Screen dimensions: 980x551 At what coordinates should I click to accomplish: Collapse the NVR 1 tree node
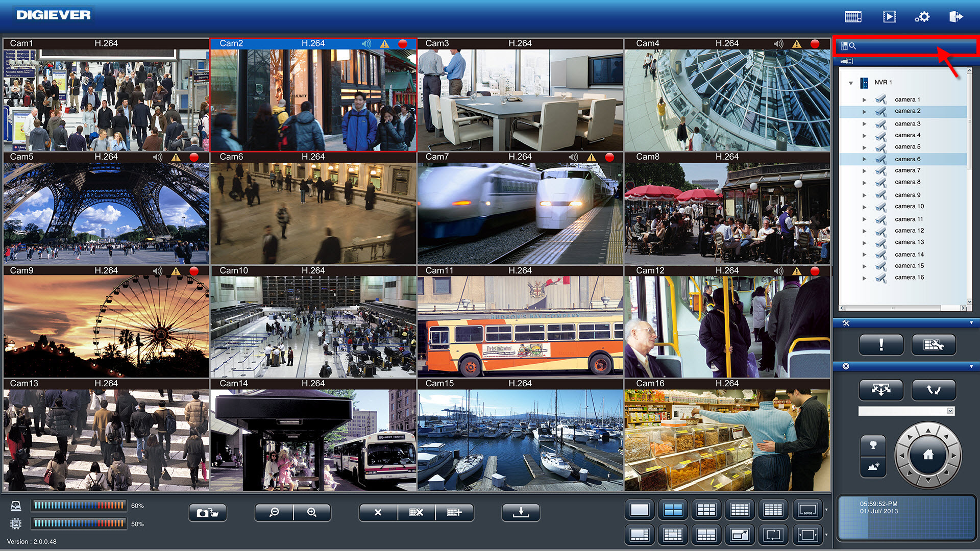pyautogui.click(x=850, y=83)
